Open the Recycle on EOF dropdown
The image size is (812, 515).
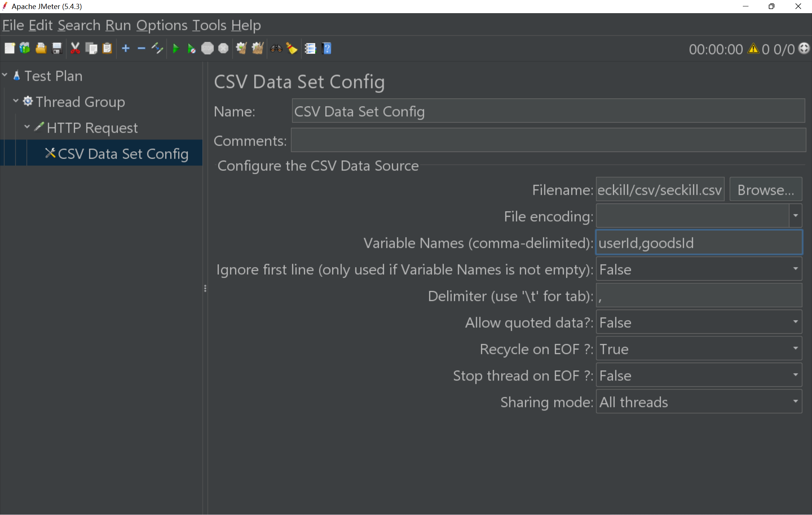coord(795,348)
